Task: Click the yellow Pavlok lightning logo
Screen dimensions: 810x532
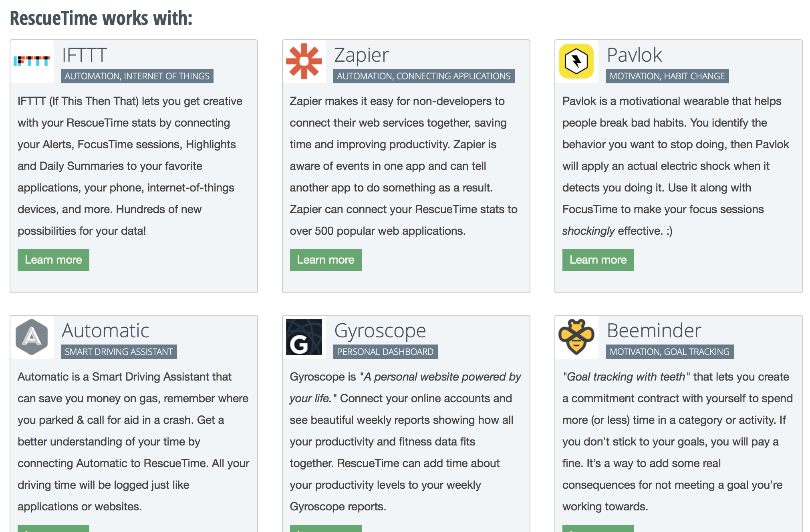Action: click(x=576, y=61)
